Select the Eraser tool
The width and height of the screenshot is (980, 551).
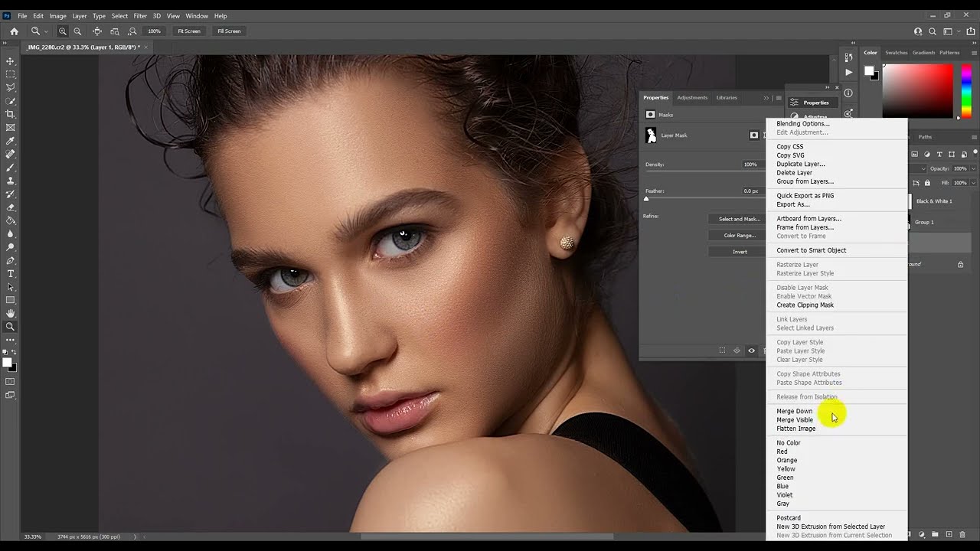pyautogui.click(x=11, y=207)
